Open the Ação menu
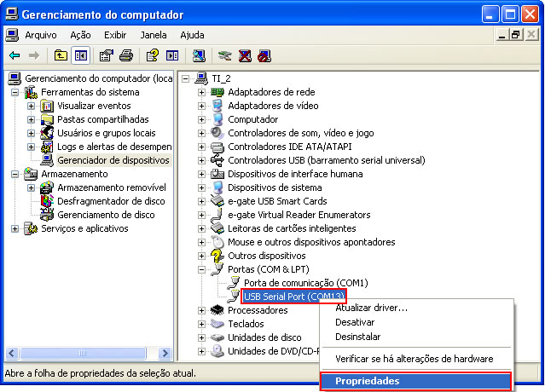The height and width of the screenshot is (392, 545). 80,35
